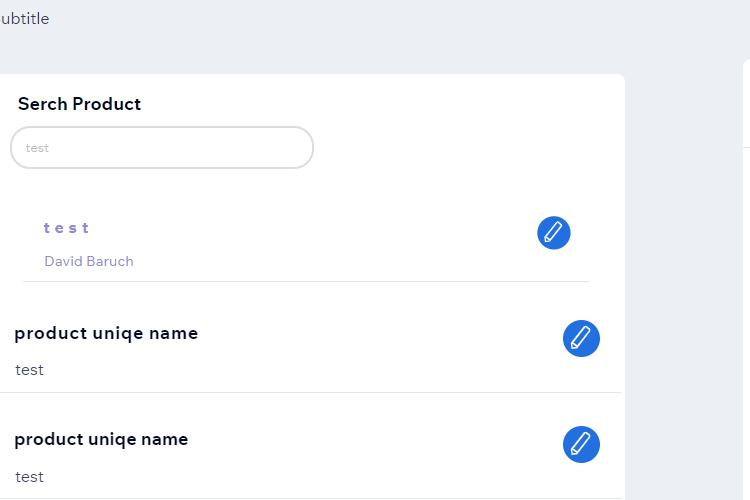Screen dimensions: 750x500
Task: Click the Serch Product heading
Action: [79, 104]
